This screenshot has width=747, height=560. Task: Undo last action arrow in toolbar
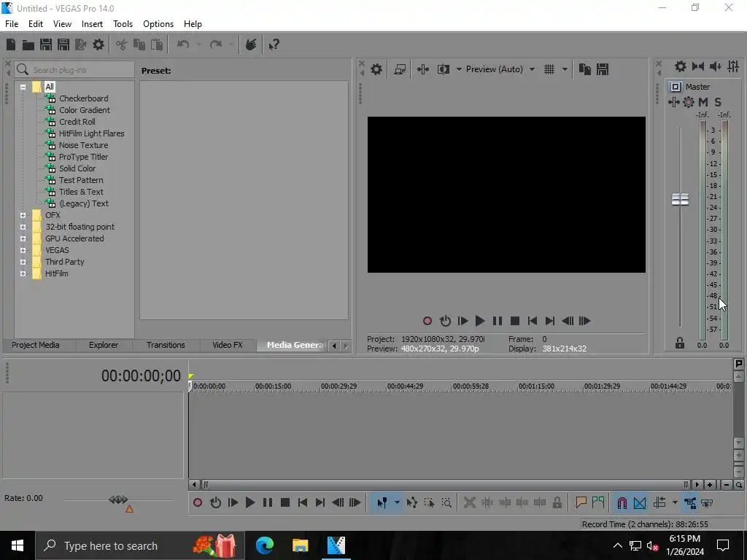point(183,44)
